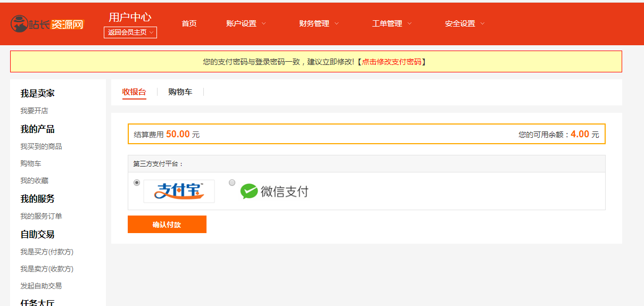Open 我的收藏 in the sidebar
This screenshot has height=306, width=644.
[x=34, y=181]
